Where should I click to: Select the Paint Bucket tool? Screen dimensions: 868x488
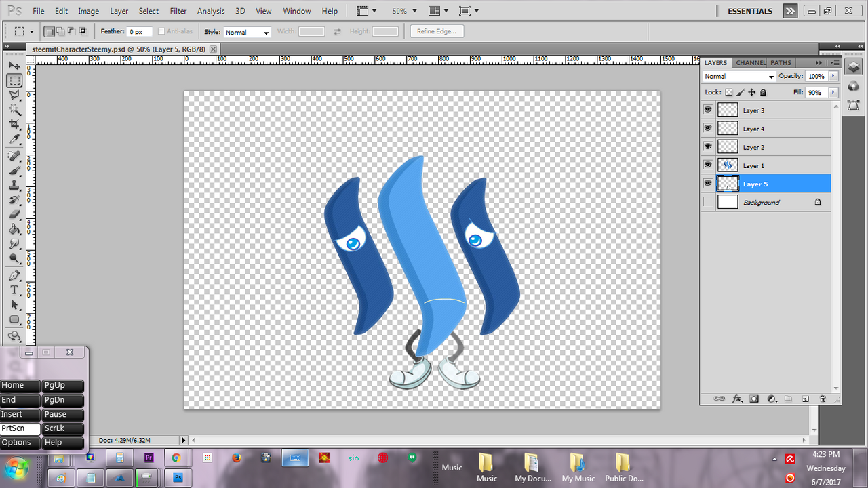coord(14,230)
